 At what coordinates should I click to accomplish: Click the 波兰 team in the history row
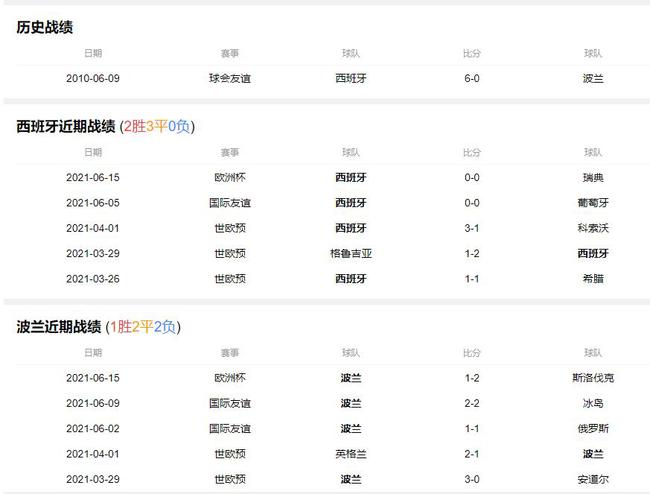coord(592,78)
